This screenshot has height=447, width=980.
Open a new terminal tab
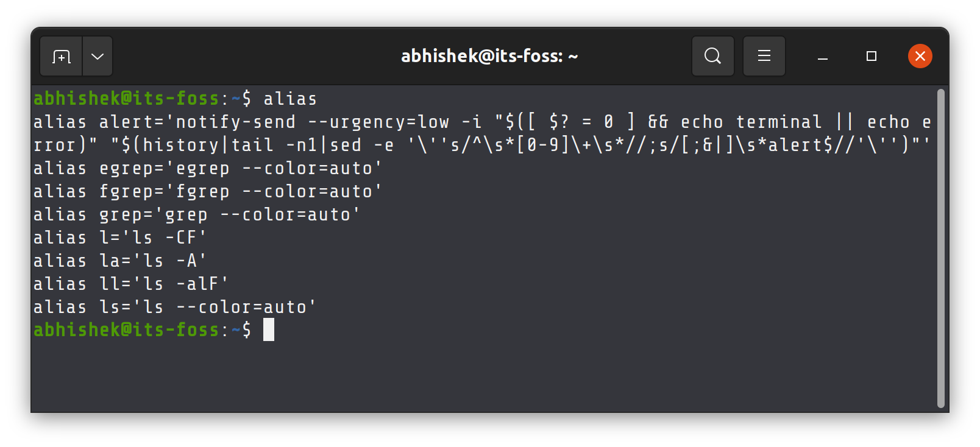pyautogui.click(x=61, y=57)
